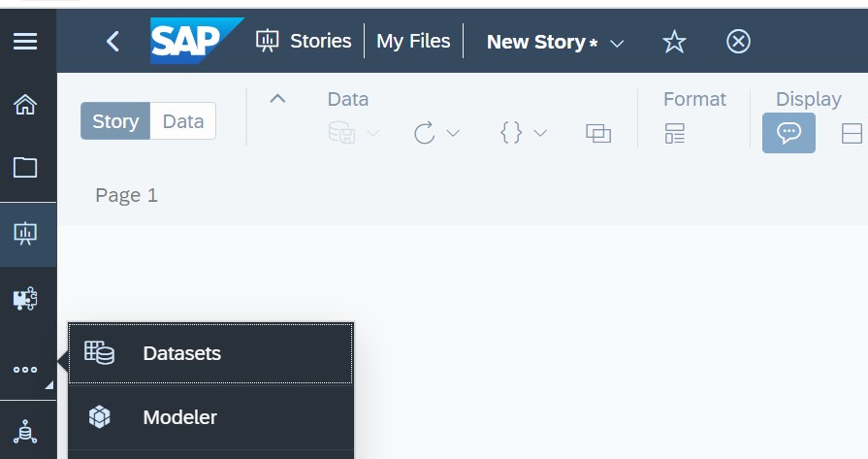Mark story as favorite with star
Image resolution: width=868 pixels, height=459 pixels.
674,42
